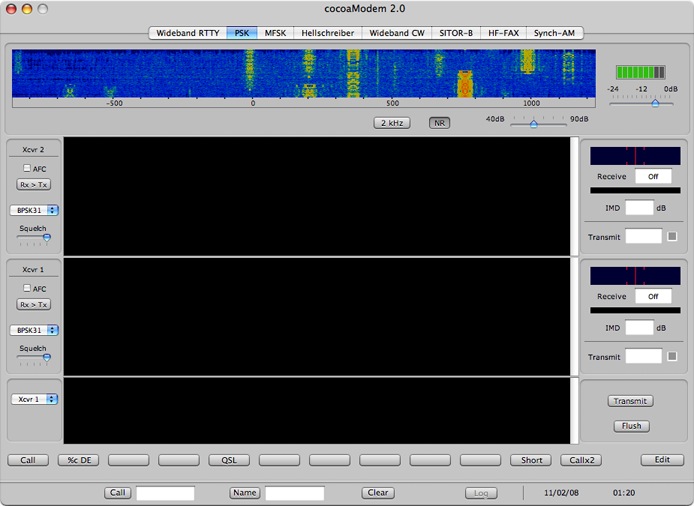Click the Xcvr 1 receive pane scrollbar
694x506 pixels.
pos(574,317)
